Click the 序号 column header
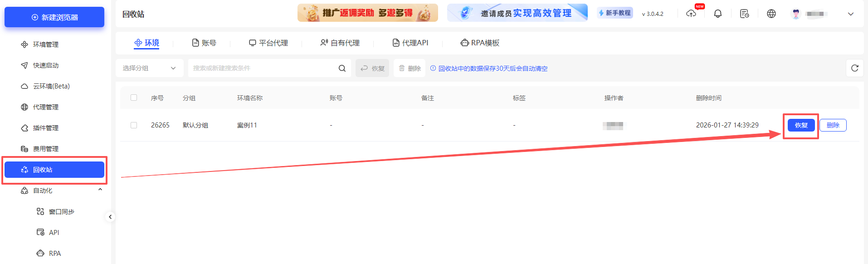This screenshot has height=264, width=868. (157, 98)
